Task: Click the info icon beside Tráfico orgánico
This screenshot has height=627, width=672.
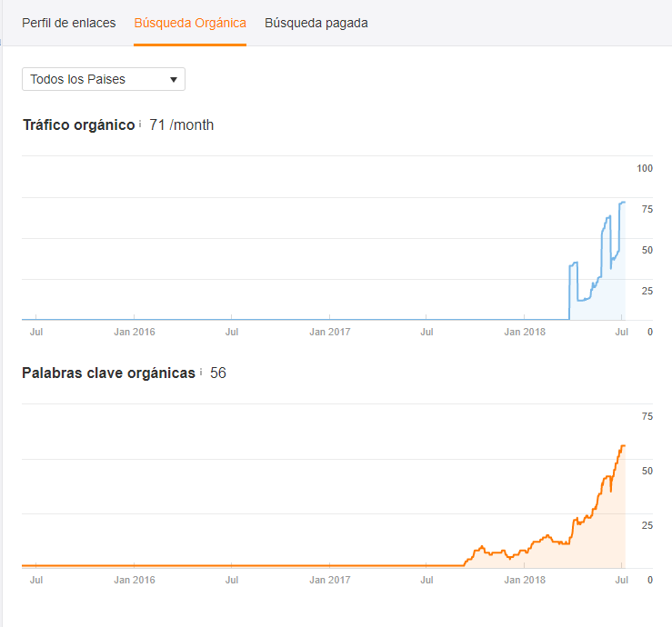Action: point(140,124)
